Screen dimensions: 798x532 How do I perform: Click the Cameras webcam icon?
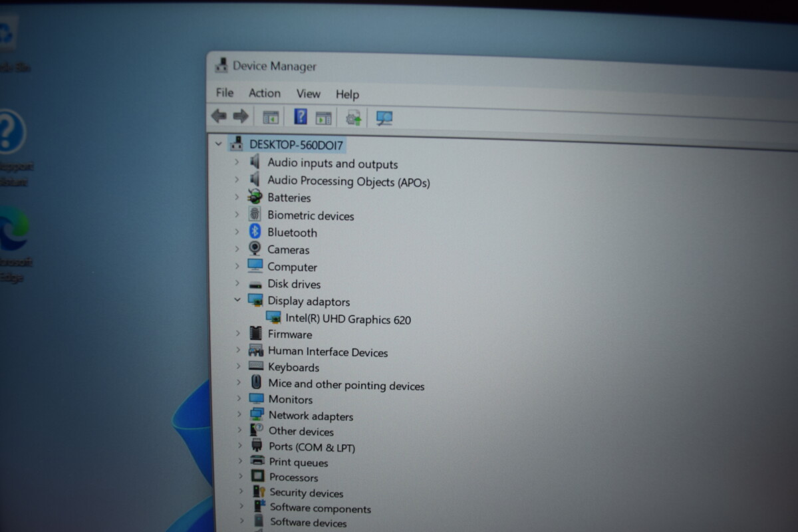click(x=255, y=249)
